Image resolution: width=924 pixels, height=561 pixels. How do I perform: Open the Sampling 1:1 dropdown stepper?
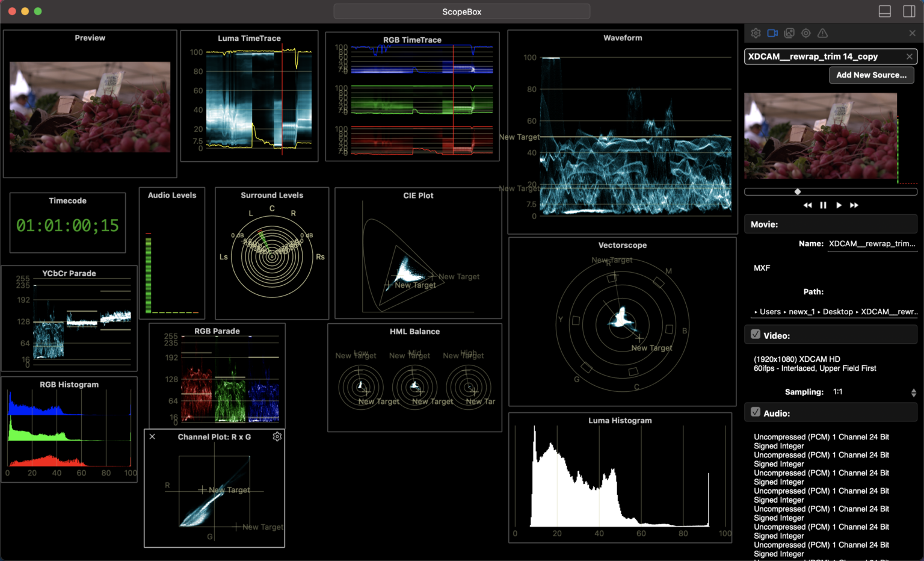[x=914, y=392]
